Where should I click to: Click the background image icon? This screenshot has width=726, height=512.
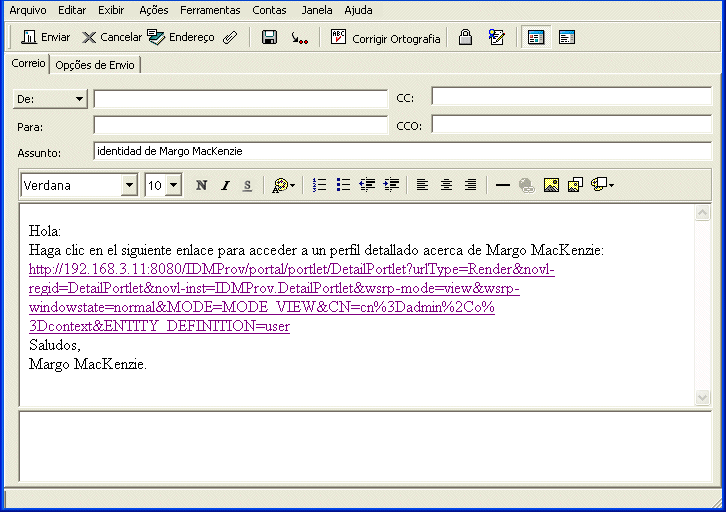[575, 185]
